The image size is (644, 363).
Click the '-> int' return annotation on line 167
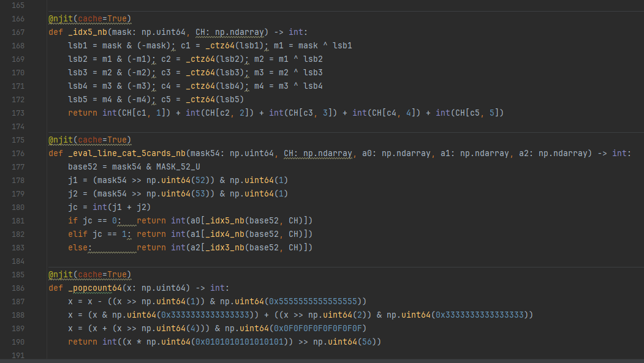click(x=289, y=32)
